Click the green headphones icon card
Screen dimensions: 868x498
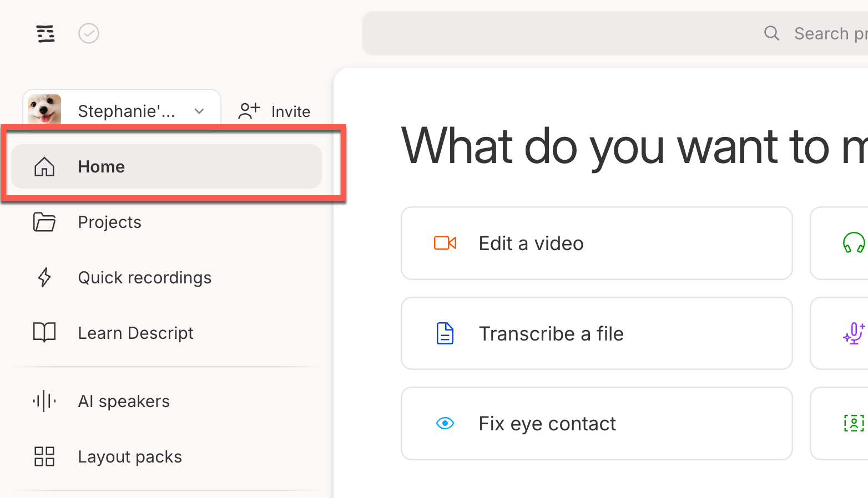coord(840,243)
